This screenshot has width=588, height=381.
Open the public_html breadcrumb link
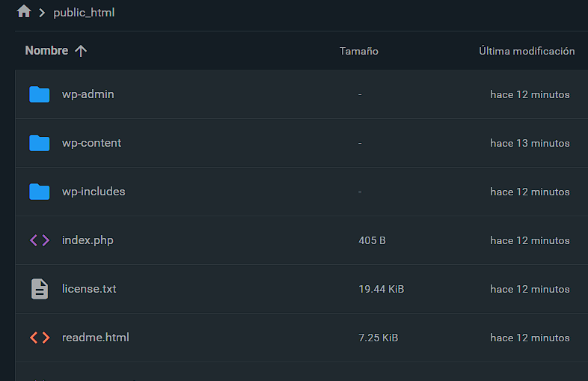84,13
